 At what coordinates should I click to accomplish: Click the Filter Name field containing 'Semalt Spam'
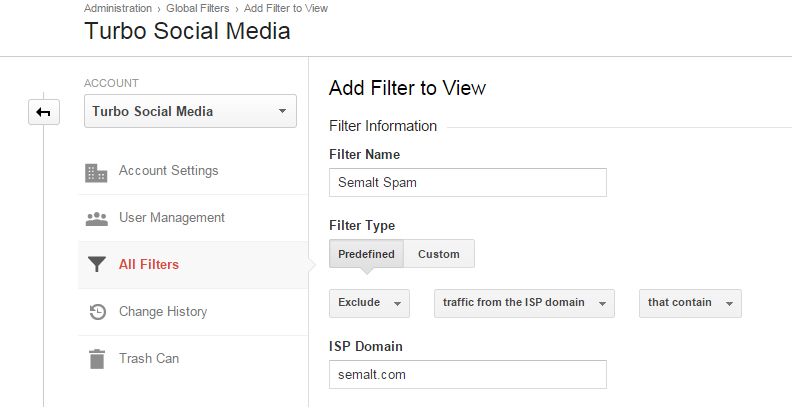467,182
